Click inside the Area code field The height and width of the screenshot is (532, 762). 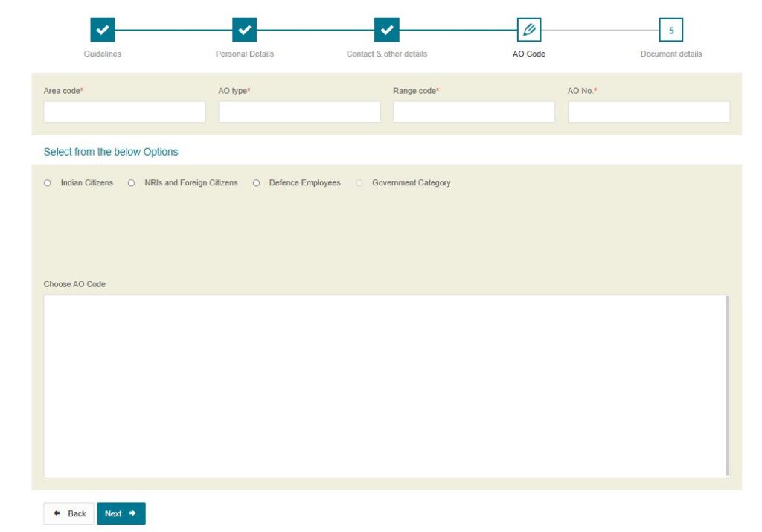124,112
